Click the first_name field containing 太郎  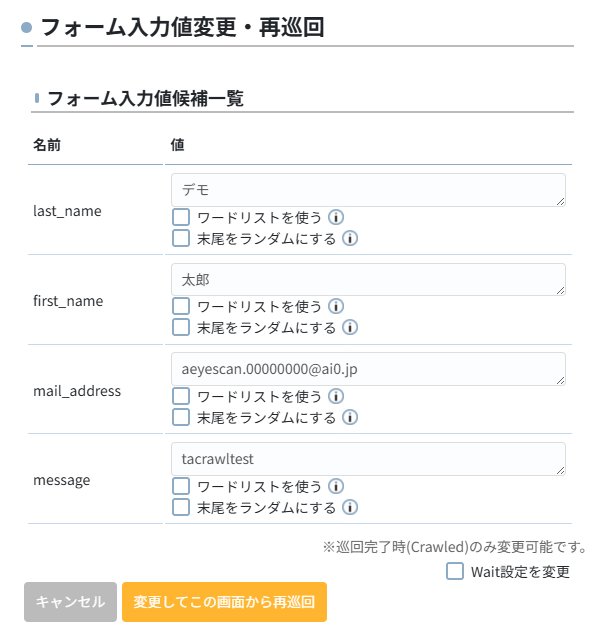click(x=368, y=279)
